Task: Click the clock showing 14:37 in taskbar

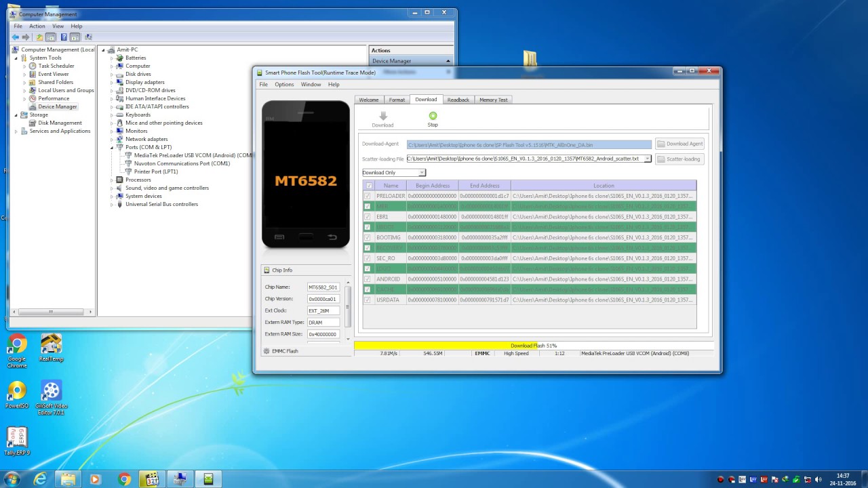Action: pyautogui.click(x=843, y=476)
